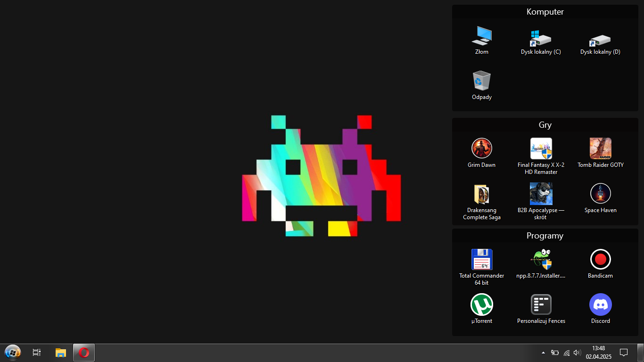Open the Windows Start button
Viewport: 644px width, 362px height.
coord(12,352)
